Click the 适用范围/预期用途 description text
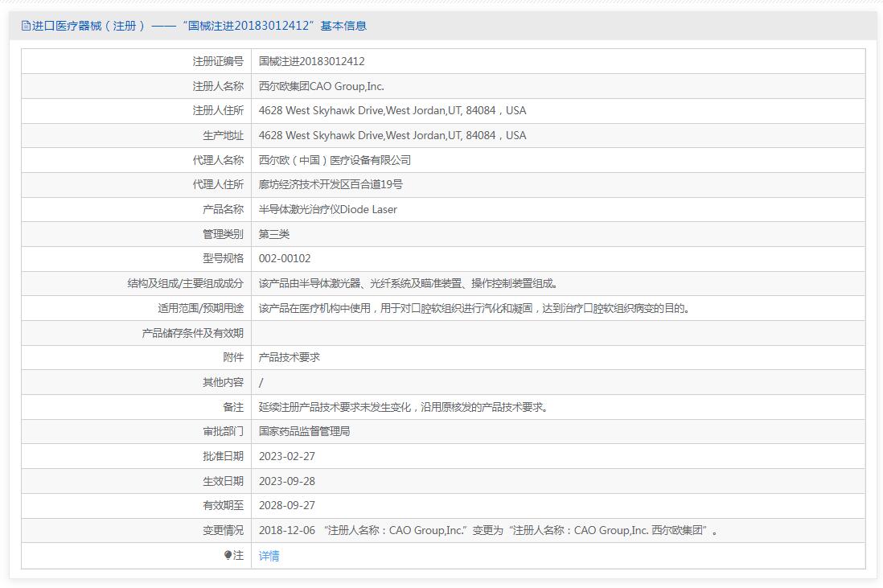 click(x=474, y=308)
